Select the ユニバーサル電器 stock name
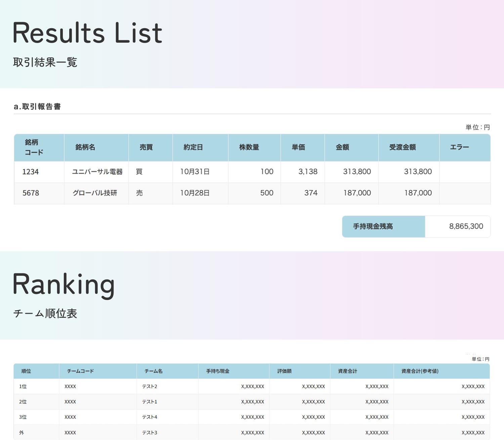 [x=97, y=172]
